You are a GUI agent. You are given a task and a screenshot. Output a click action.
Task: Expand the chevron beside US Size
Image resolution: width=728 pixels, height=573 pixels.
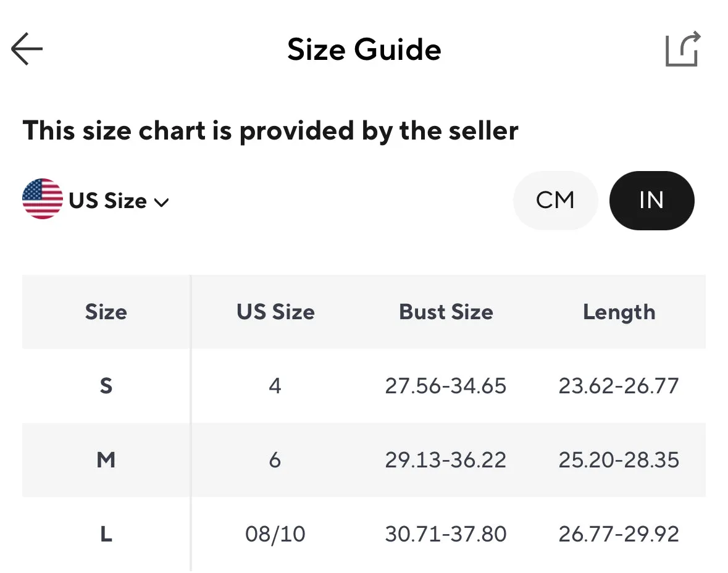click(x=161, y=203)
